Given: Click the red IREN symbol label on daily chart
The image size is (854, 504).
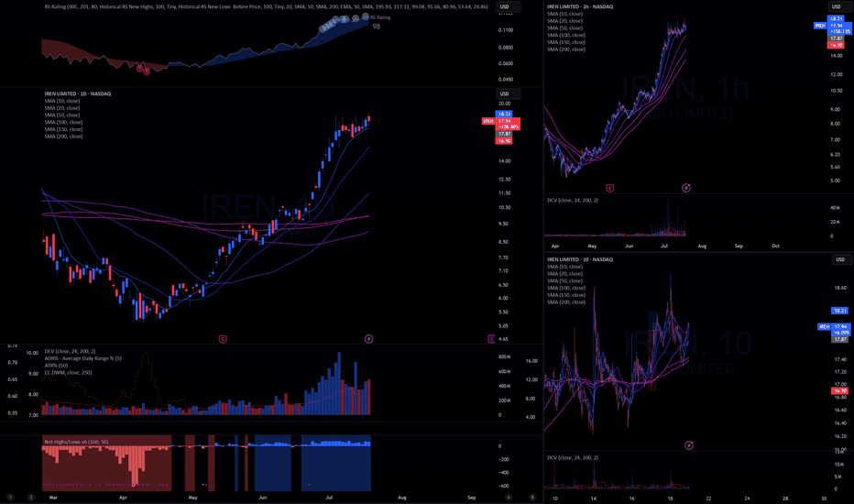Looking at the screenshot, I should [488, 121].
